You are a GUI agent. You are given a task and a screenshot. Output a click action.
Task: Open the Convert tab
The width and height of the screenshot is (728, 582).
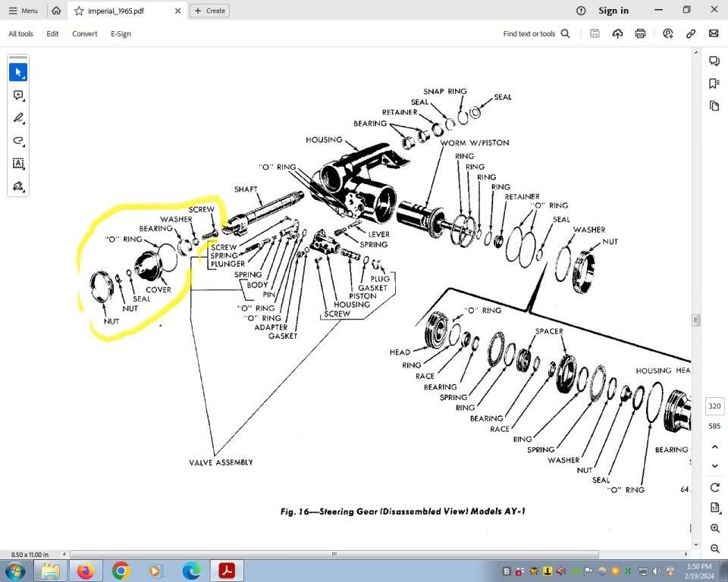coord(84,33)
